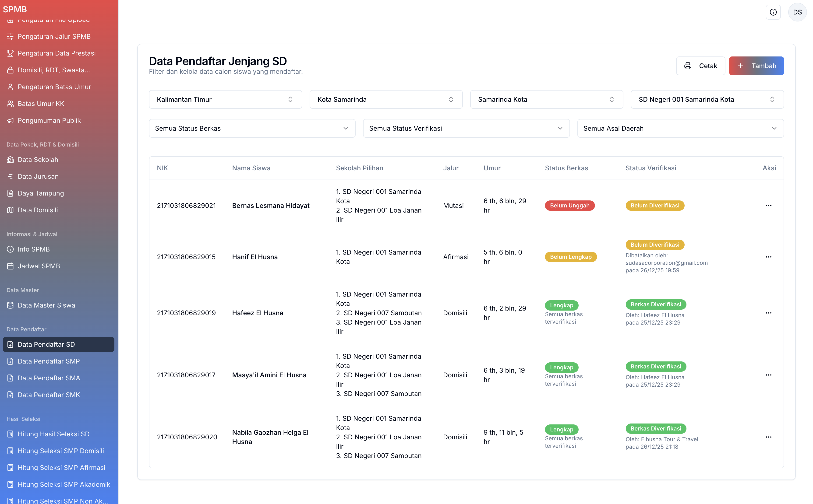This screenshot has height=504, width=813.
Task: Select the Data Sekolah building icon
Action: [10, 160]
